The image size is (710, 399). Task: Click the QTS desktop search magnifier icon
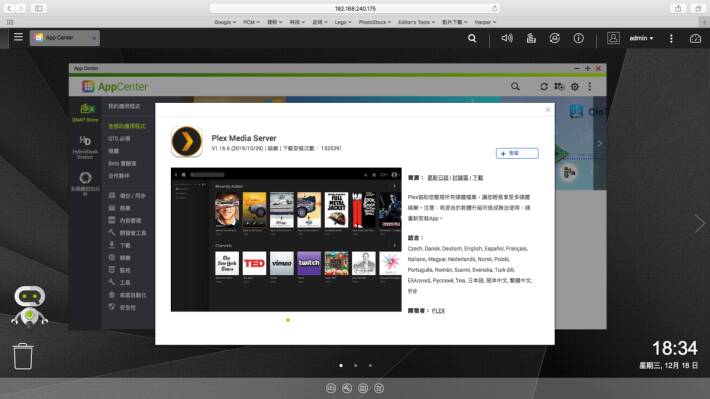tap(472, 38)
